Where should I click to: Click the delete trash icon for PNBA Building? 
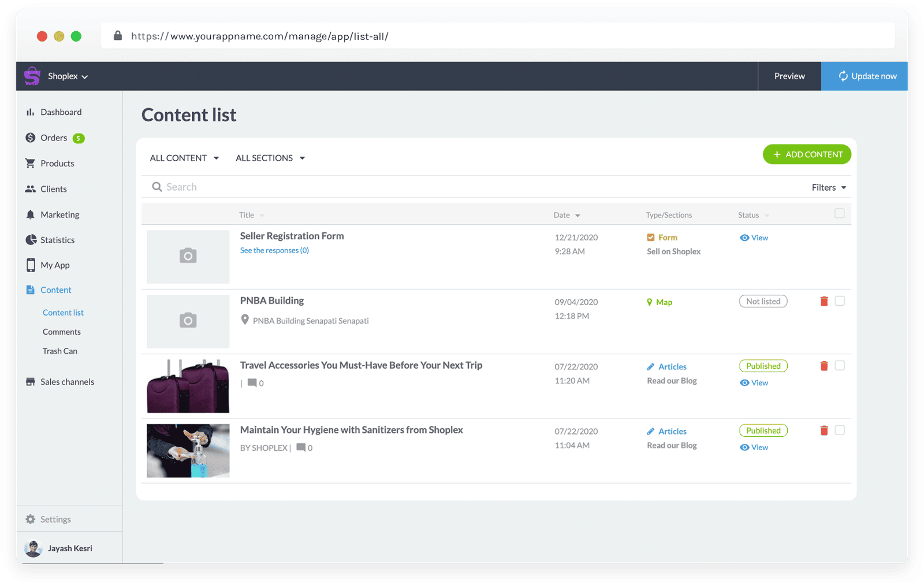[x=824, y=301]
